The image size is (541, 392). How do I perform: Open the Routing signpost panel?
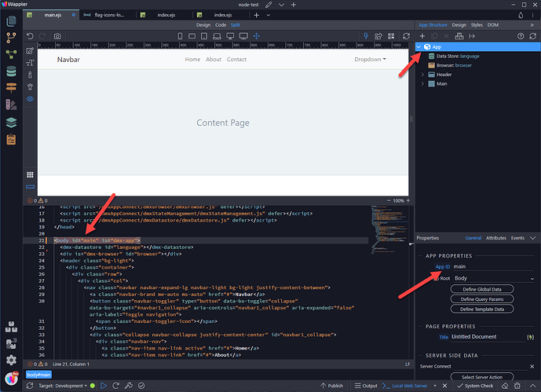[11, 88]
